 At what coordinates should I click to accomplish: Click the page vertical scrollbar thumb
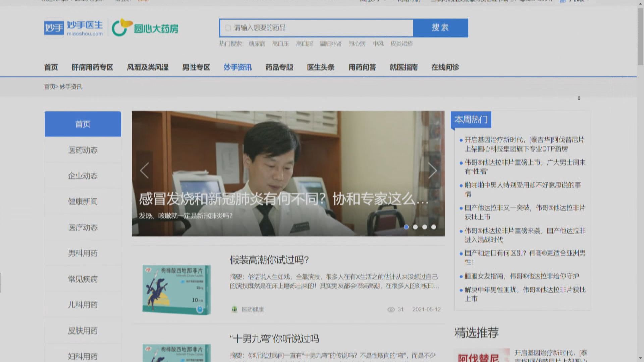pos(640,37)
